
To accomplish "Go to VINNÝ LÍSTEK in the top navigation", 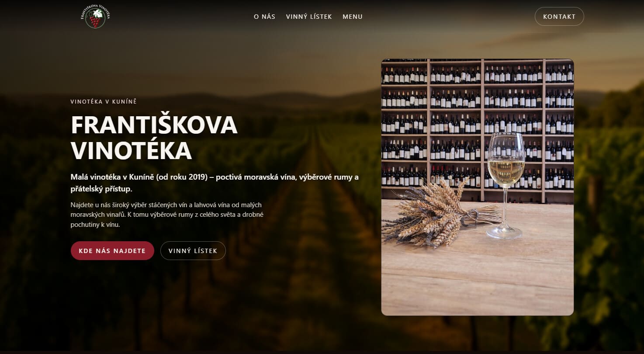I will pos(309,17).
